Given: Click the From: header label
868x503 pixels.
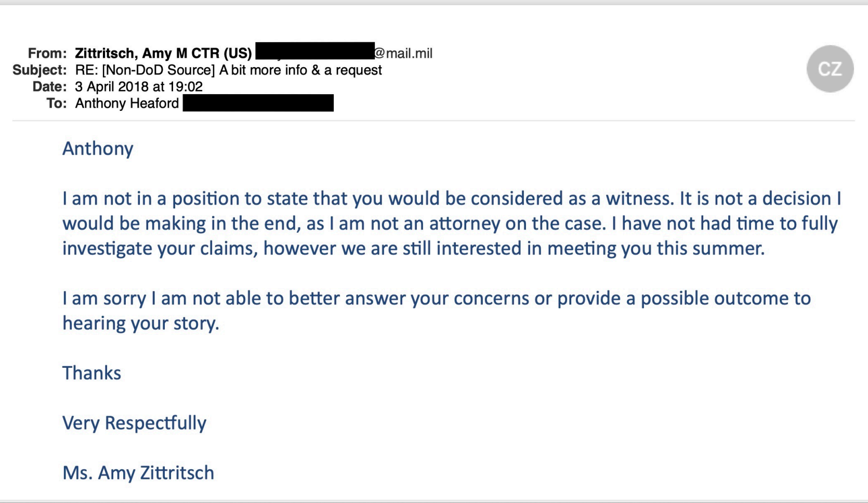Looking at the screenshot, I should [x=47, y=53].
